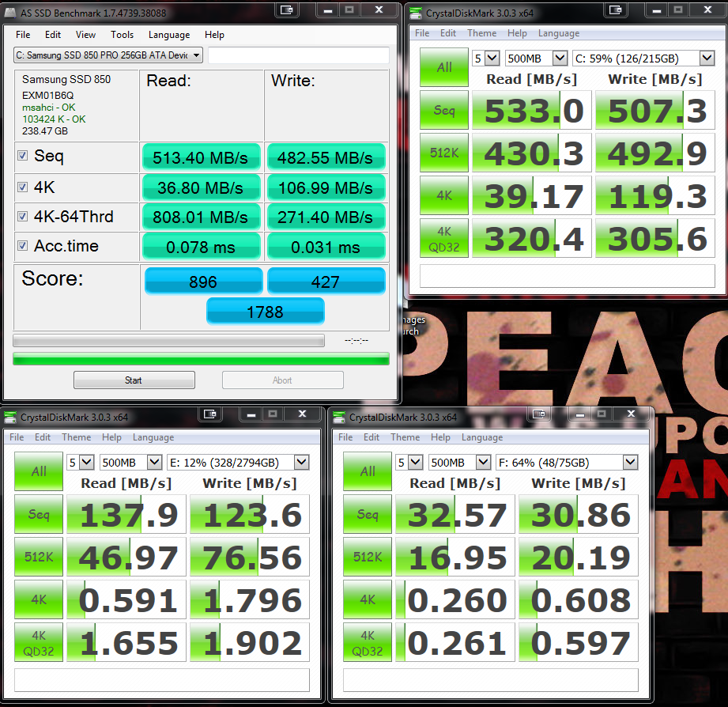This screenshot has width=728, height=707.
Task: Toggle the 4K-64Thrd test checkbox
Action: tap(22, 216)
